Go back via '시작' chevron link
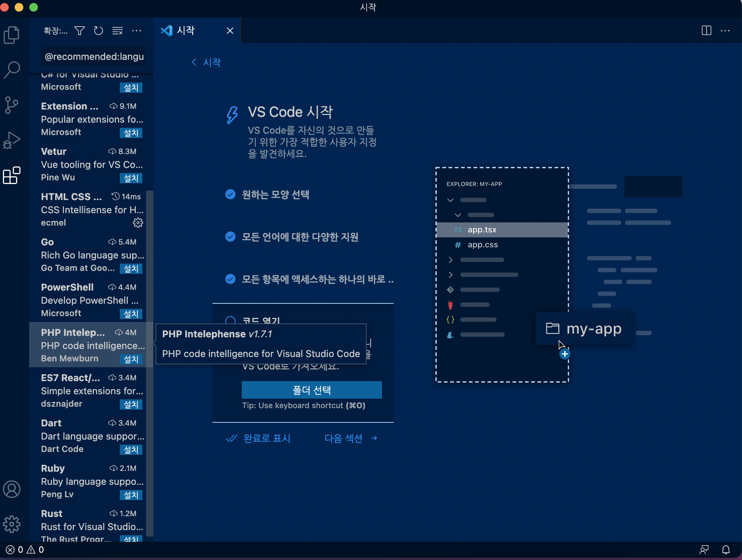This screenshot has width=742, height=560. tap(206, 62)
